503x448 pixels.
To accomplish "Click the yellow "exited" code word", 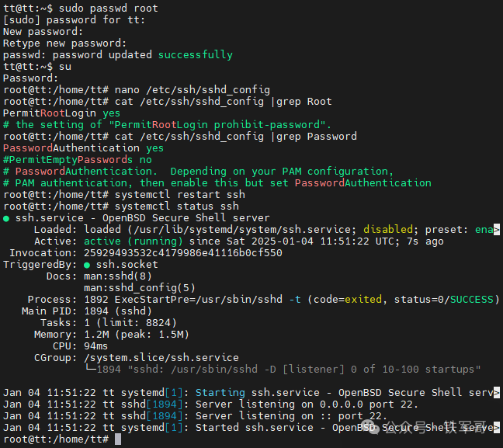I will point(363,299).
